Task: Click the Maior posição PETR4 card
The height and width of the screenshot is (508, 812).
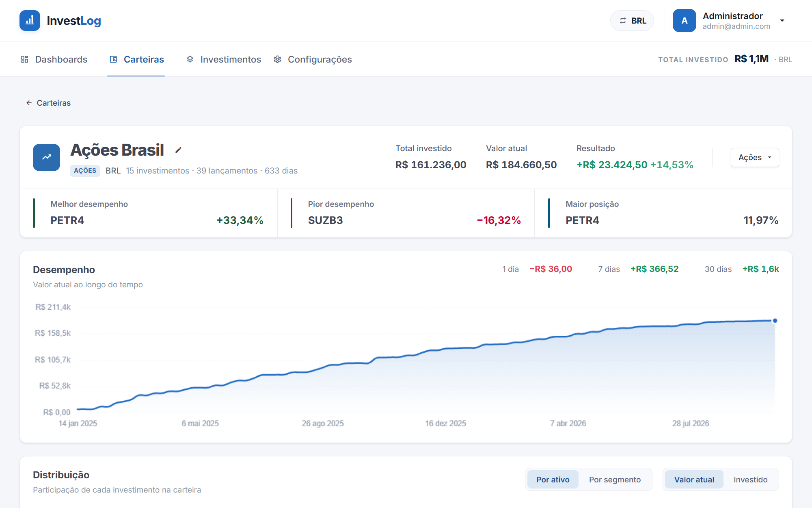Action: click(x=663, y=213)
